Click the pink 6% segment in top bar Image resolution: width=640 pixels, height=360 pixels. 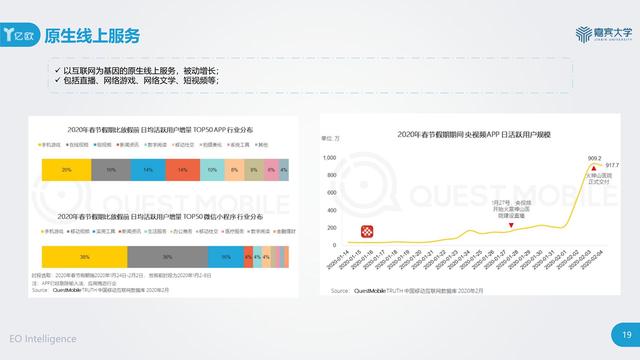[x=271, y=170]
